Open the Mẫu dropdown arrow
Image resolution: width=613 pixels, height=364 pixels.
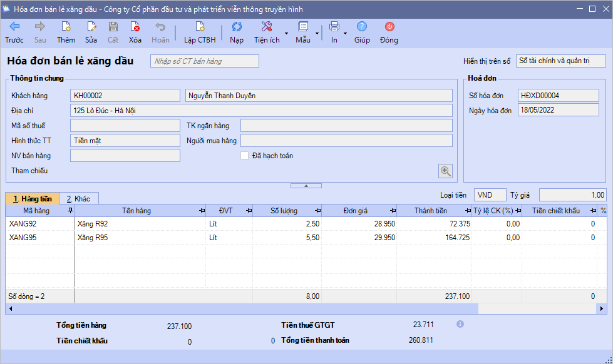tap(317, 33)
